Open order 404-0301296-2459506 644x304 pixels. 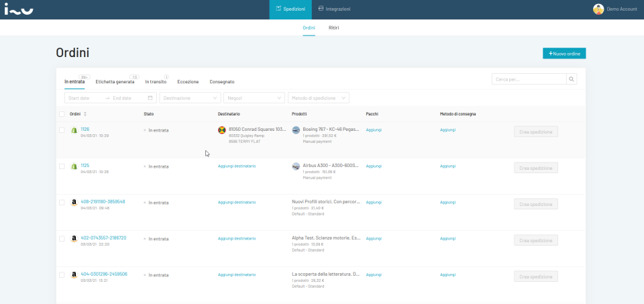click(104, 274)
